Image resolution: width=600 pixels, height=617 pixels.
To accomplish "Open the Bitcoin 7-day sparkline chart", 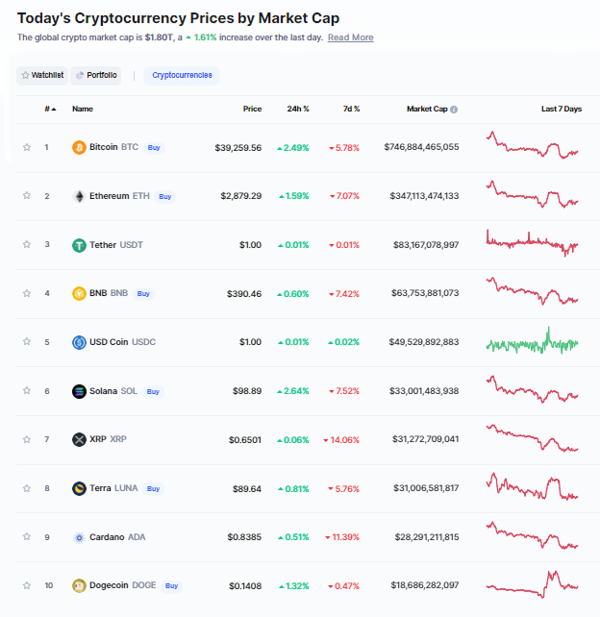I will click(x=532, y=145).
